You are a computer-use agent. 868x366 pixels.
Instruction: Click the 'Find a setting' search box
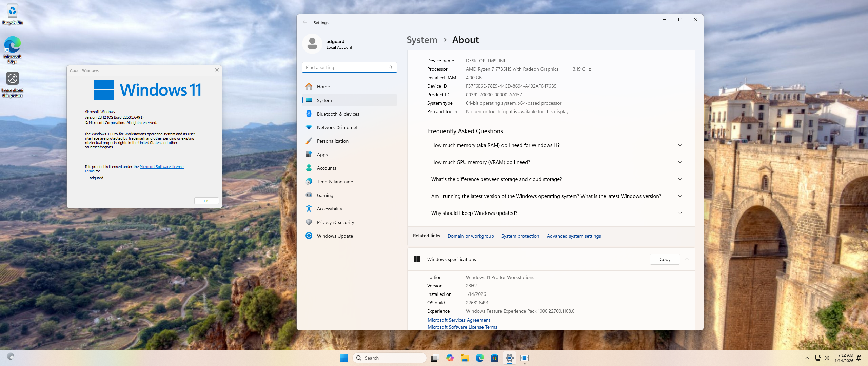pos(346,67)
